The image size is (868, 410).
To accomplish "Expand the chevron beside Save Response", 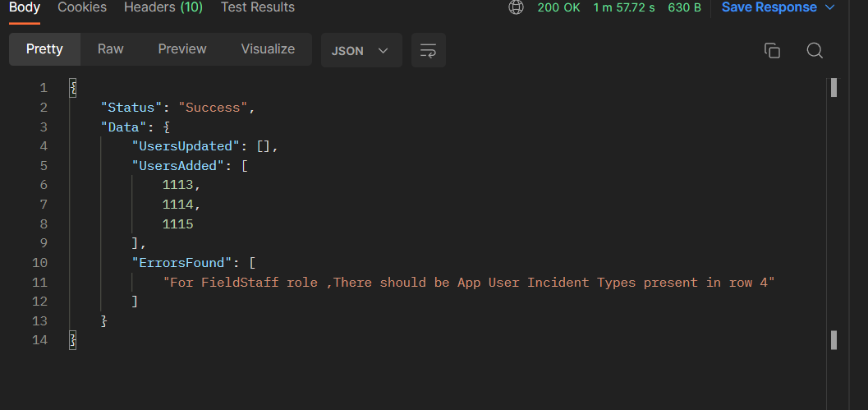I will pos(829,7).
